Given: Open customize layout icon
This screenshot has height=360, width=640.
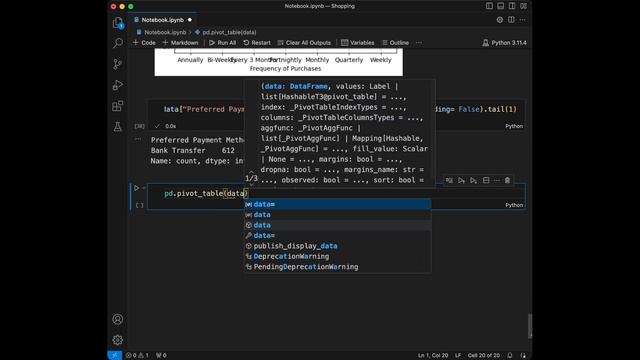Looking at the screenshot, I should (523, 6).
